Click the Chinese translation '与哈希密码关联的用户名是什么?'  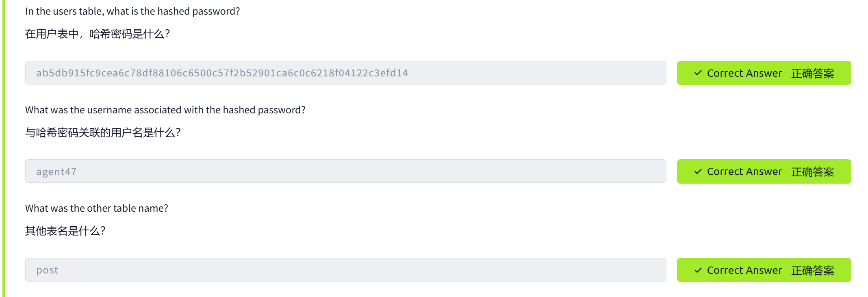click(103, 132)
